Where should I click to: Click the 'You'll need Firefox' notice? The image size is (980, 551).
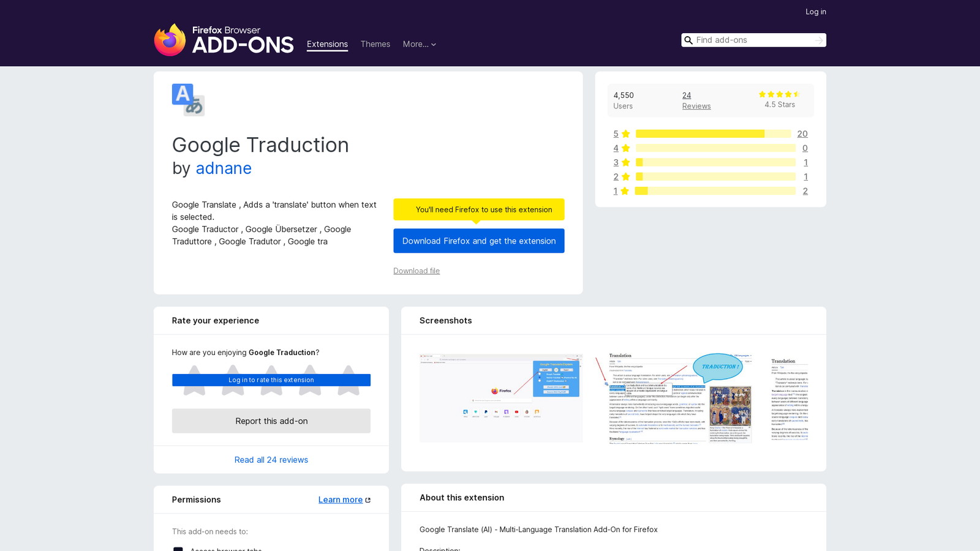coord(479,209)
